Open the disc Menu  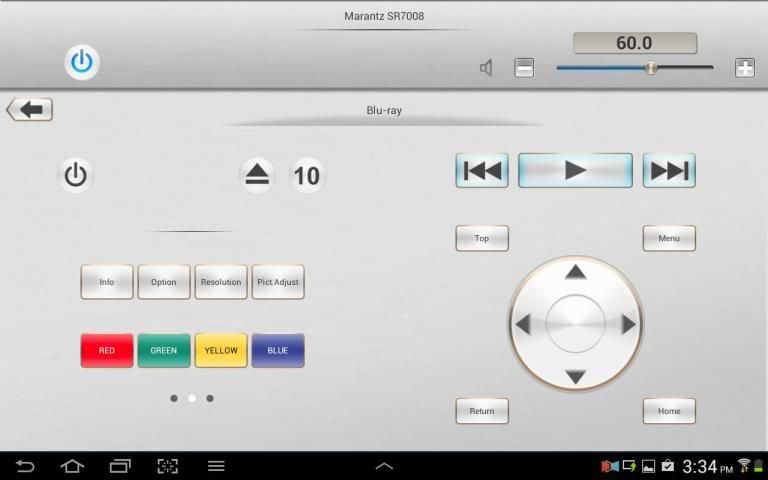[x=669, y=238]
